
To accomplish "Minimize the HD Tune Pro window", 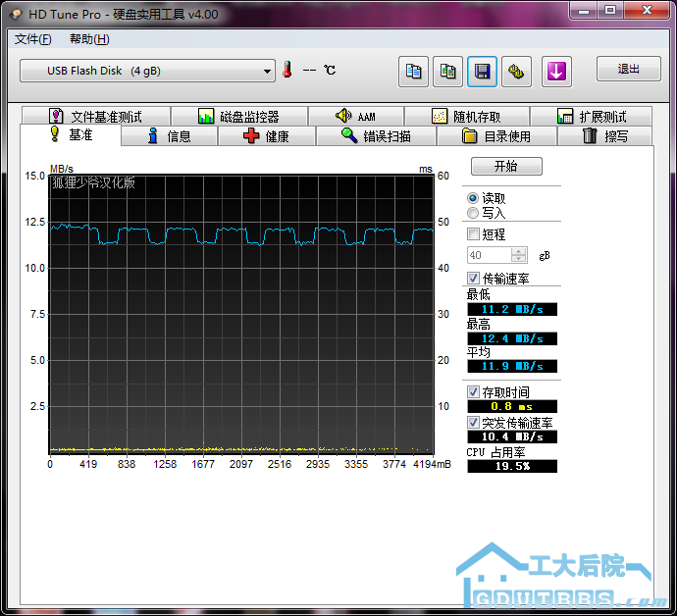I will tap(584, 10).
